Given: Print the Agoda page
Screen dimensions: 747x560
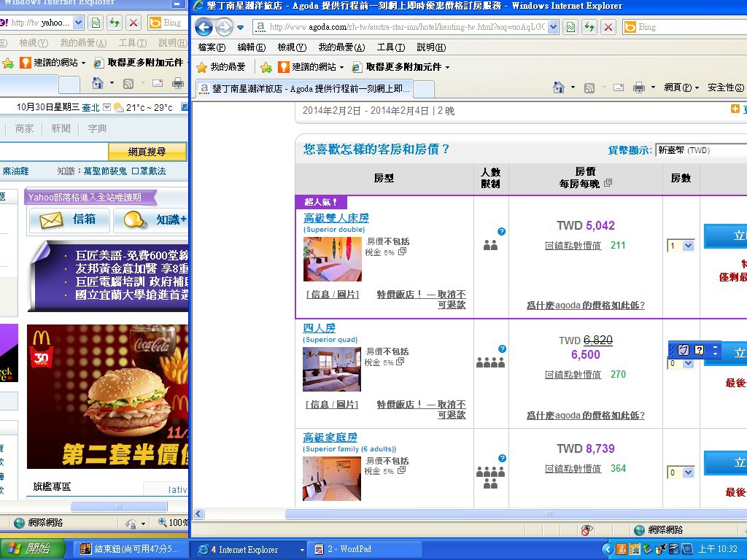Looking at the screenshot, I should 639,87.
